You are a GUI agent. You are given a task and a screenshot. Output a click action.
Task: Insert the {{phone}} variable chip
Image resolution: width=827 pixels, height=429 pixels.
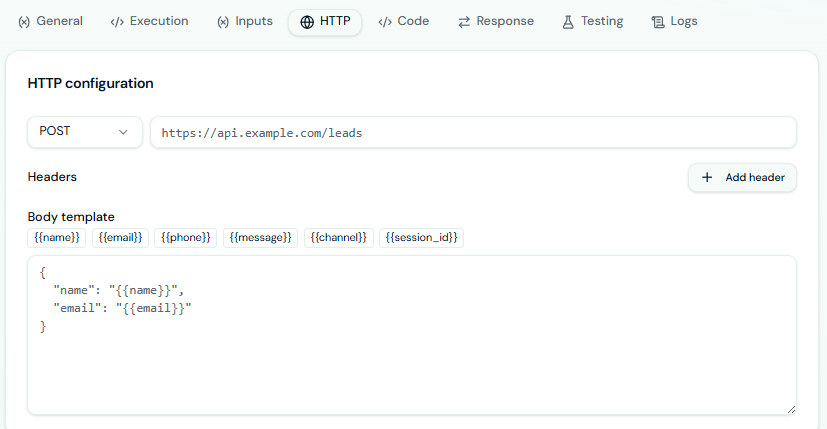[186, 237]
